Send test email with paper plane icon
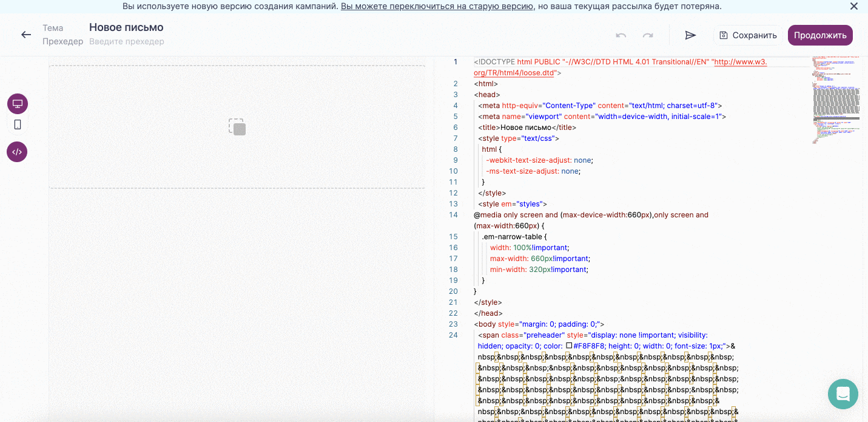The height and width of the screenshot is (422, 868). coord(690,35)
